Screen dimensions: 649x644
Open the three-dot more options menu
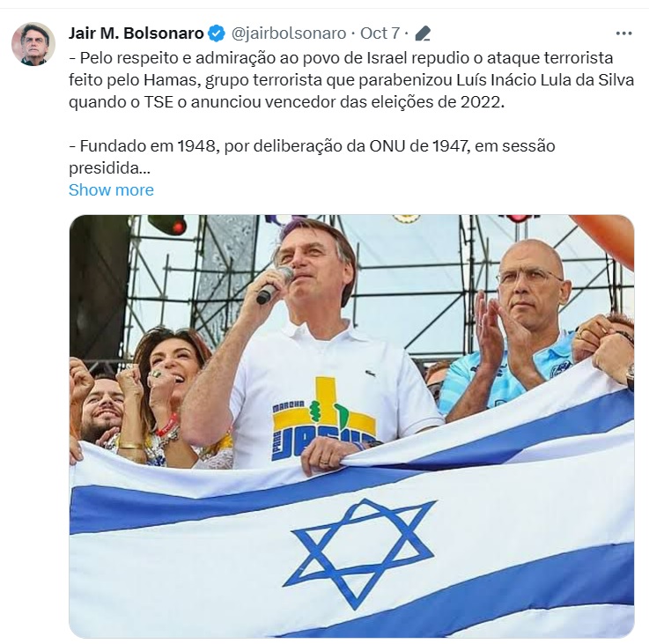(x=623, y=33)
